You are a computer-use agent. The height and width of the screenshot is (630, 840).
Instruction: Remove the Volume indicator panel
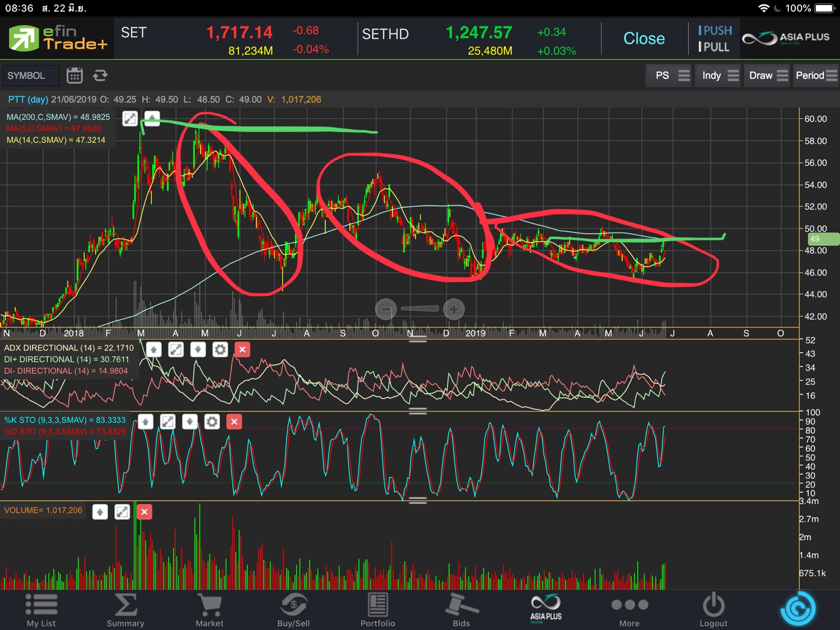pyautogui.click(x=144, y=511)
